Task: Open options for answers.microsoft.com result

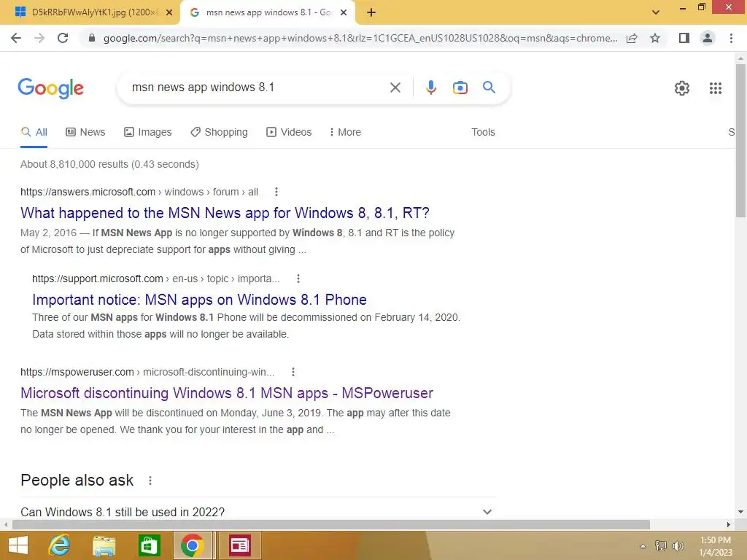Action: pyautogui.click(x=276, y=192)
